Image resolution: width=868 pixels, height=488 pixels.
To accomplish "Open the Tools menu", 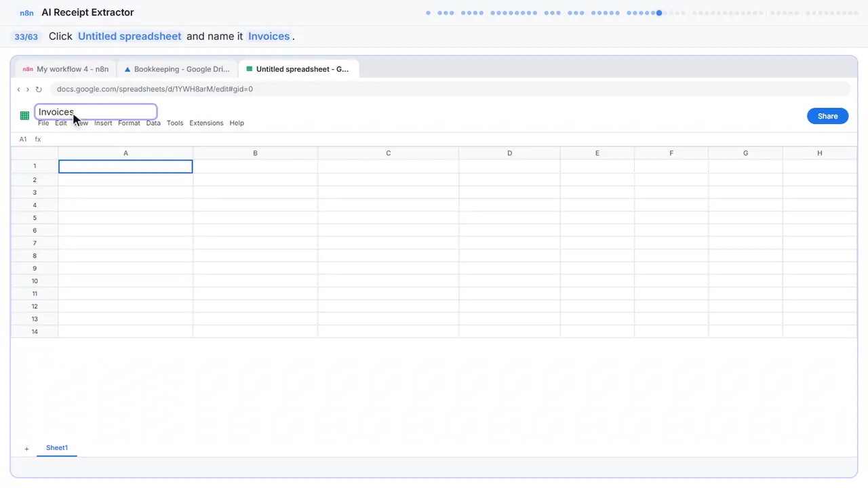I will click(x=175, y=123).
